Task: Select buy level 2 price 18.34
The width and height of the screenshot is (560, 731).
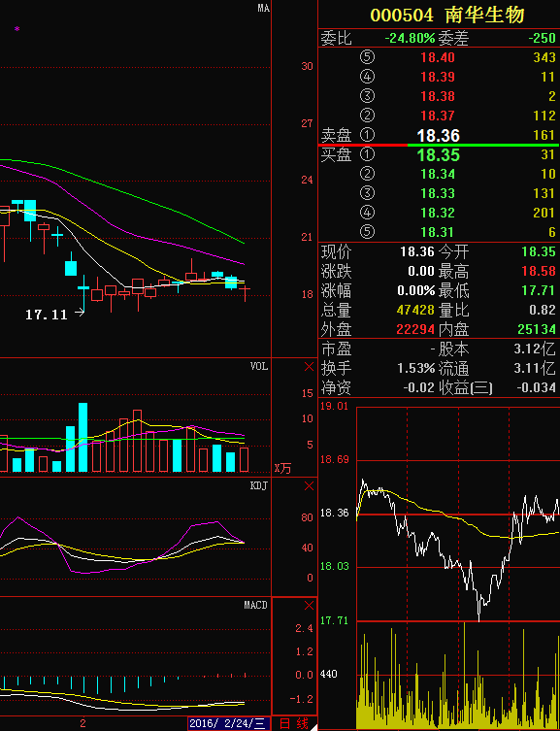Action: click(x=438, y=175)
